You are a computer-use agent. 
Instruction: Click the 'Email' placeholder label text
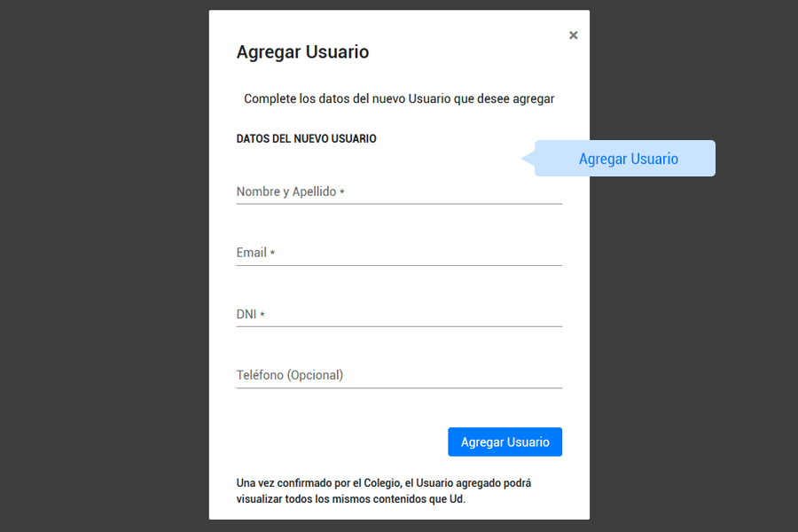coord(251,253)
